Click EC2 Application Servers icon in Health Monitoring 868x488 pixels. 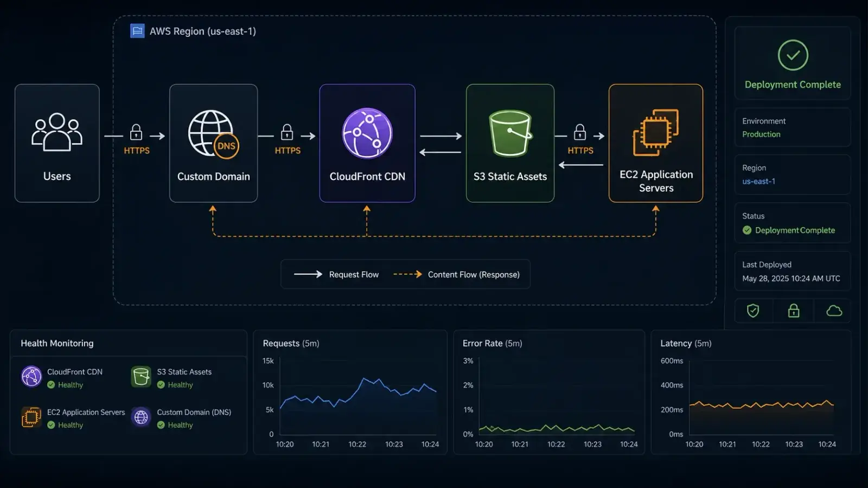click(31, 417)
